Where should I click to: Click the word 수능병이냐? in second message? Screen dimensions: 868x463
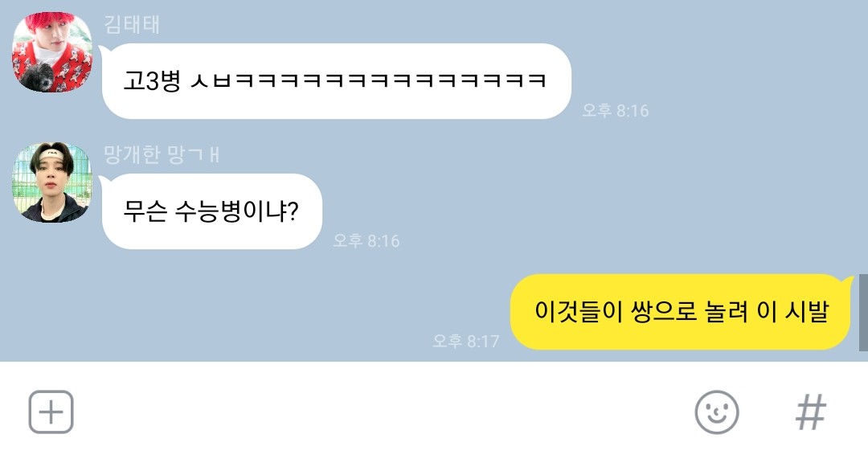click(x=237, y=211)
